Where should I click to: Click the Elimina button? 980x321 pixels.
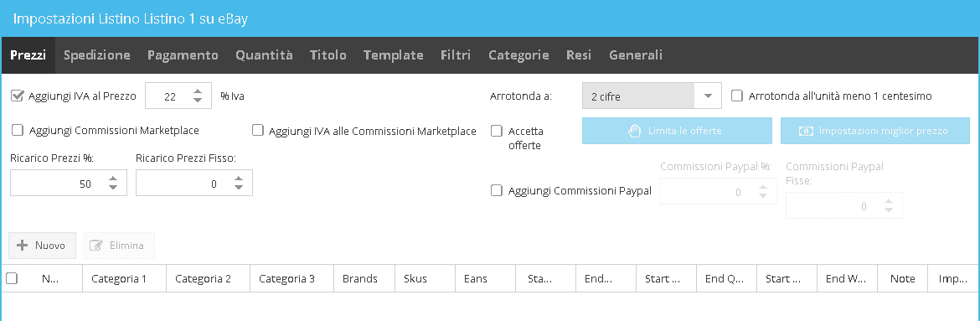(119, 246)
